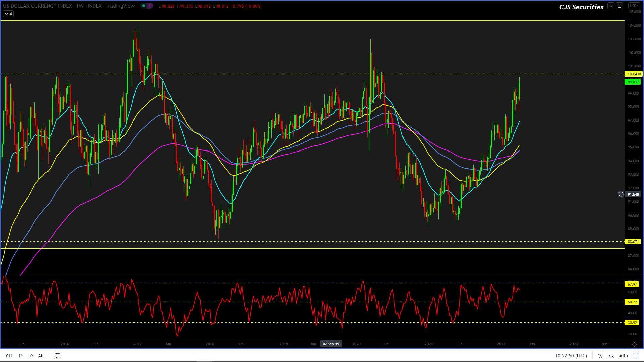
Task: Click the maximize chart pane icon
Action: (x=619, y=6)
